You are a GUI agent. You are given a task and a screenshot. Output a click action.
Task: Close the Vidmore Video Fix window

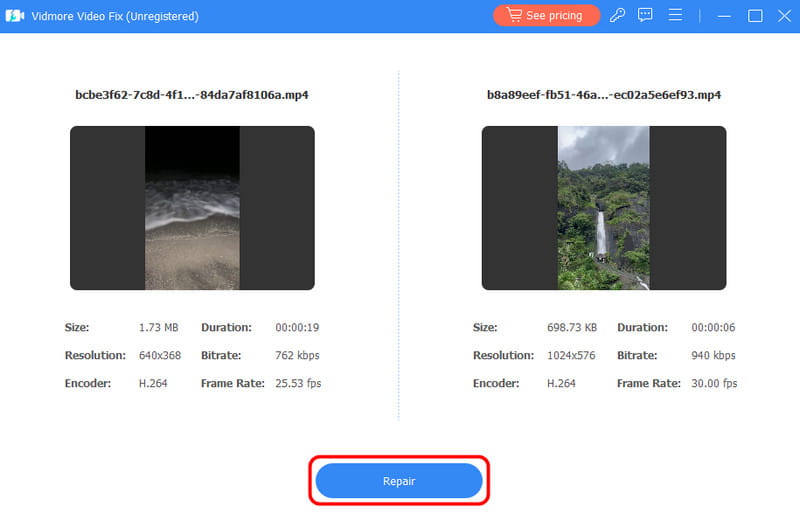783,16
